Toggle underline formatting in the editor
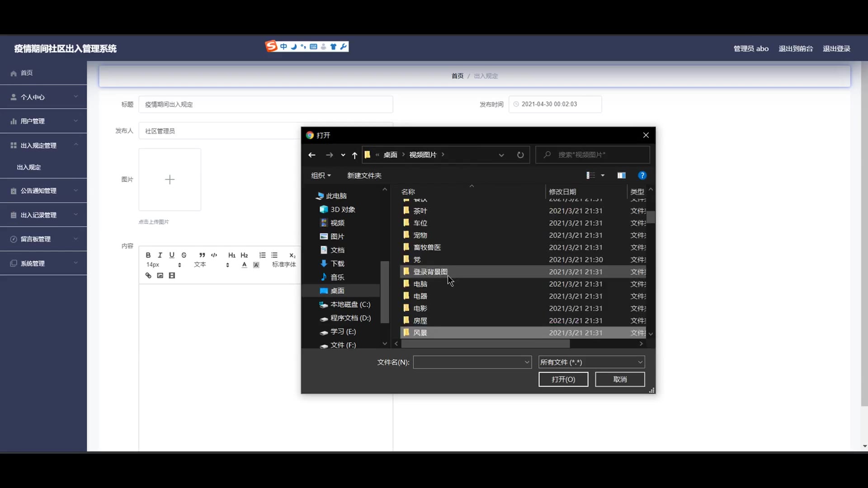This screenshot has height=488, width=868. pyautogui.click(x=172, y=255)
